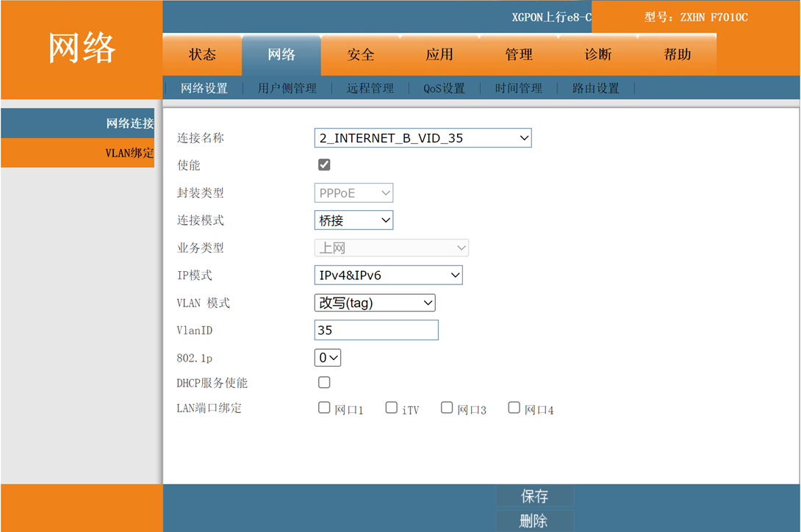Image resolution: width=801 pixels, height=532 pixels.
Task: Enable the DHCP服务使能 checkbox
Action: (x=324, y=382)
